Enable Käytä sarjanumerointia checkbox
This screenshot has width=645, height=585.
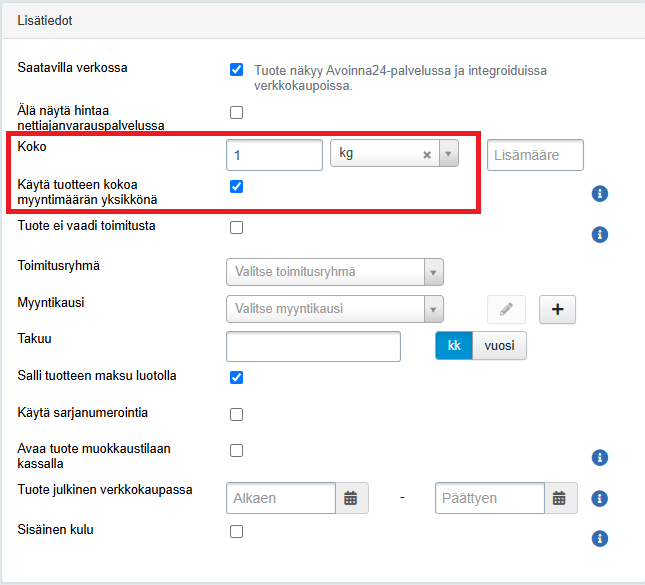[x=237, y=414]
